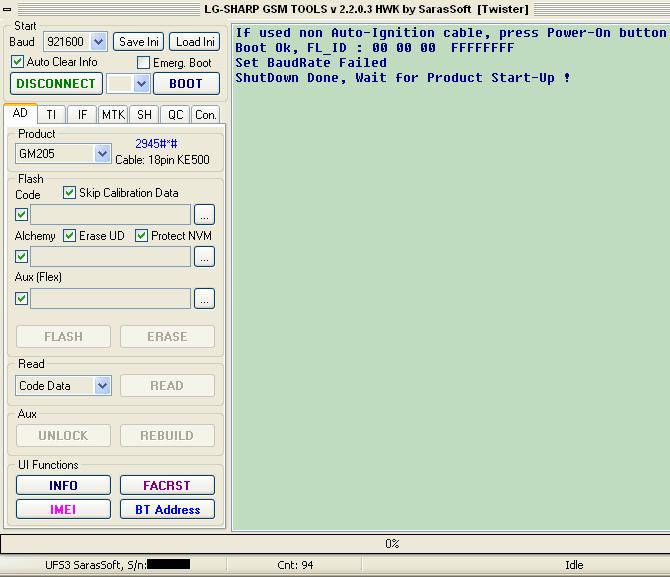Viewport: 670px width, 577px height.
Task: Select the Con. tab
Action: click(x=206, y=115)
